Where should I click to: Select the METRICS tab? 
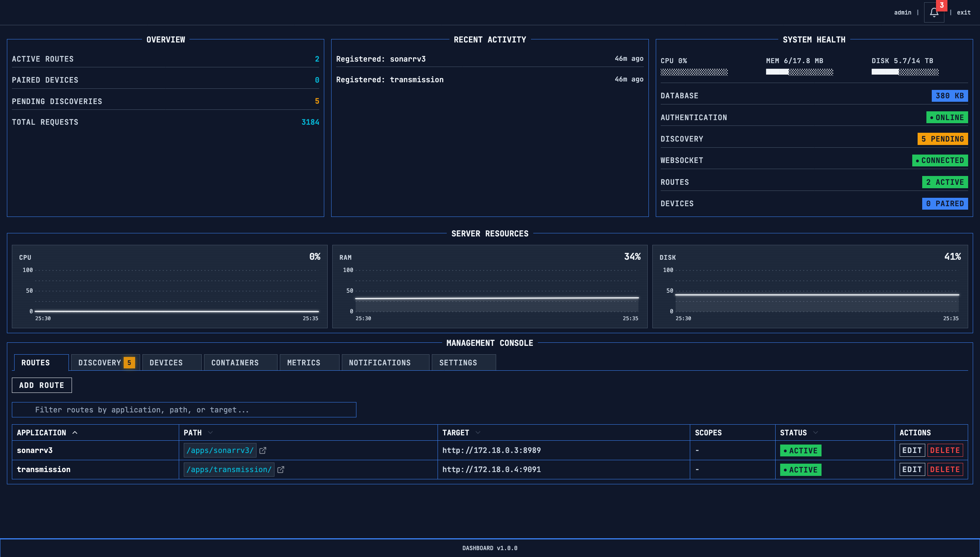pos(304,362)
